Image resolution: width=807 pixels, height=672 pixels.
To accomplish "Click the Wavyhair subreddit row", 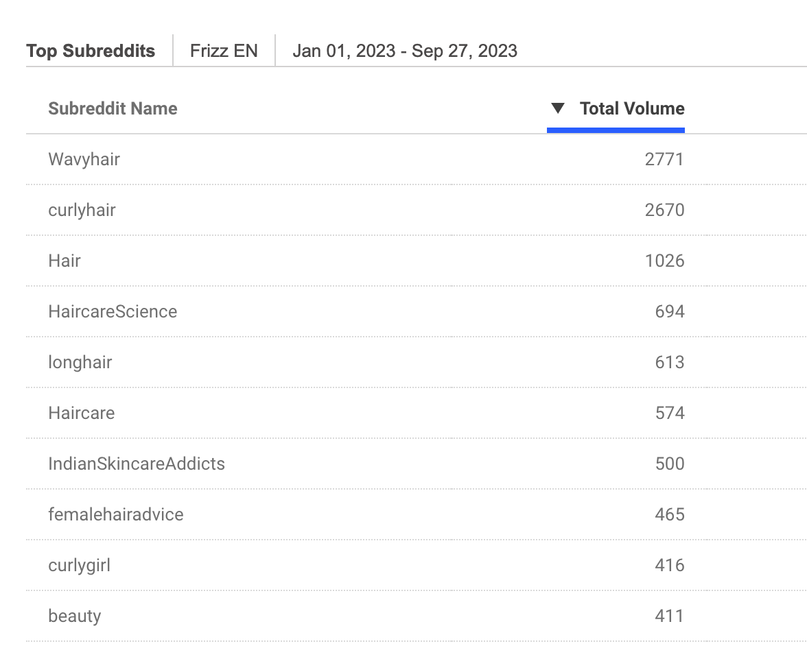I will (x=84, y=159).
